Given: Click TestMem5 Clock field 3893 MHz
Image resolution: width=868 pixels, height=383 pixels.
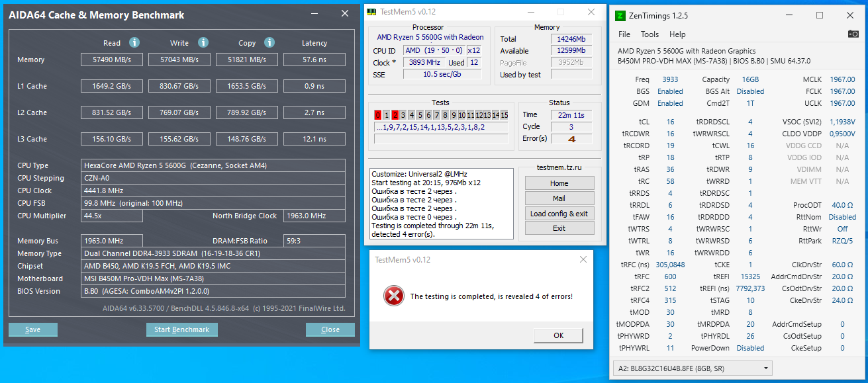Looking at the screenshot, I should 423,62.
